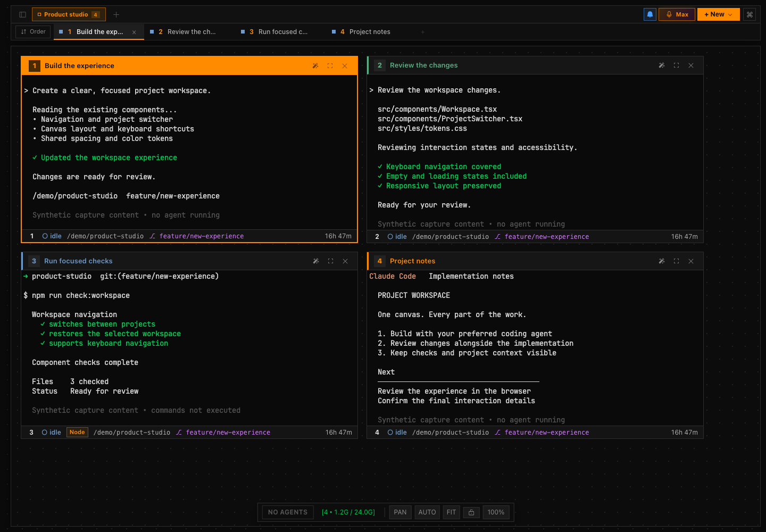The image size is (766, 532).
Task: Close the Build the experience panel
Action: coord(345,66)
